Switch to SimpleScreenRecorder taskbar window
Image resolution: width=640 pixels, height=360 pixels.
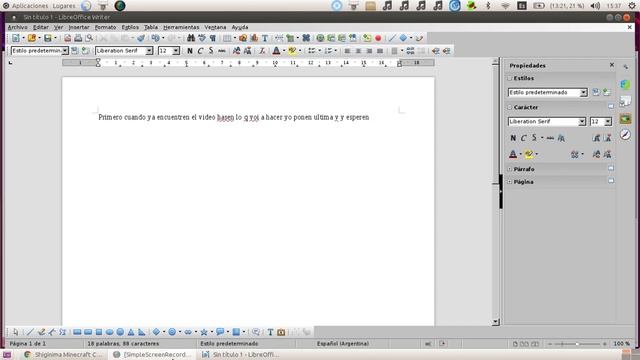click(153, 355)
